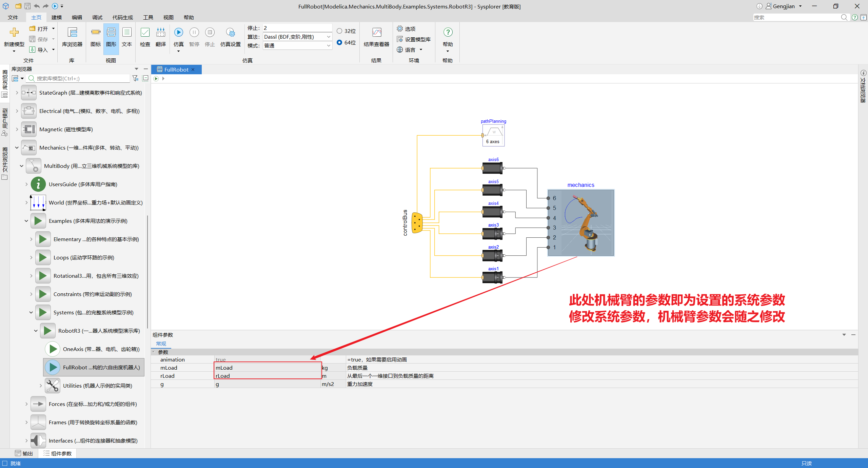Select FullRobot in library tree

94,367
